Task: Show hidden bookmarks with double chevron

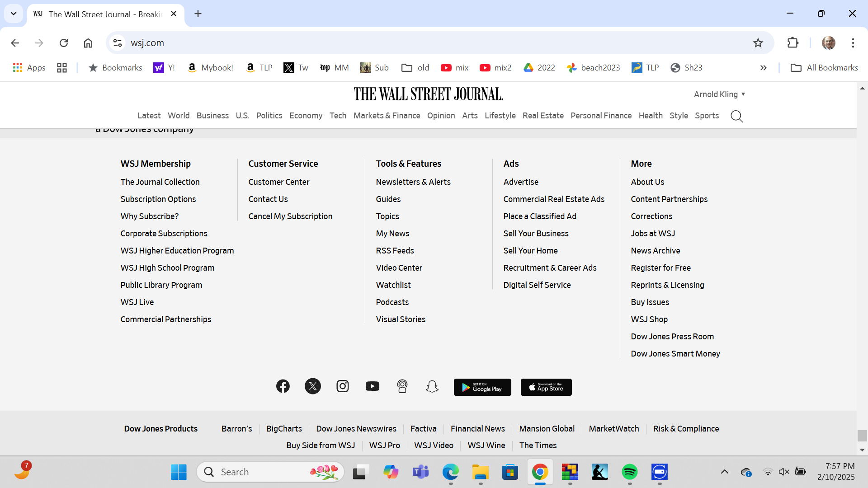Action: 764,68
